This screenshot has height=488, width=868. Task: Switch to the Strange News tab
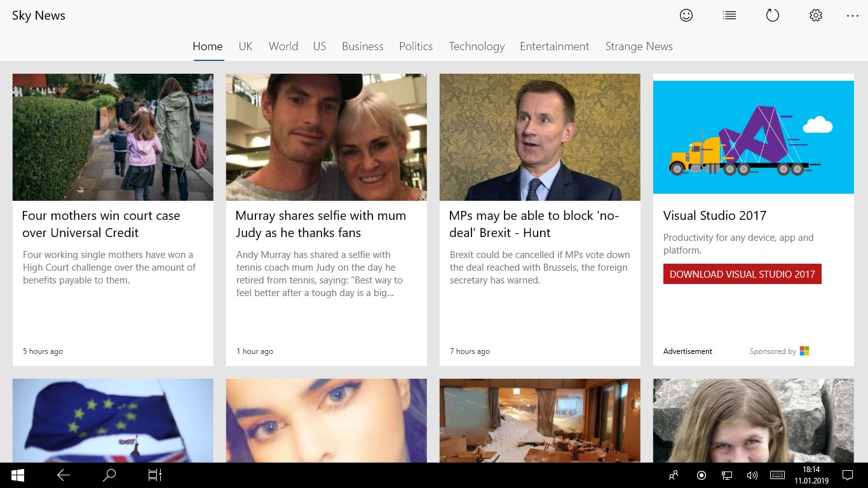coord(639,46)
